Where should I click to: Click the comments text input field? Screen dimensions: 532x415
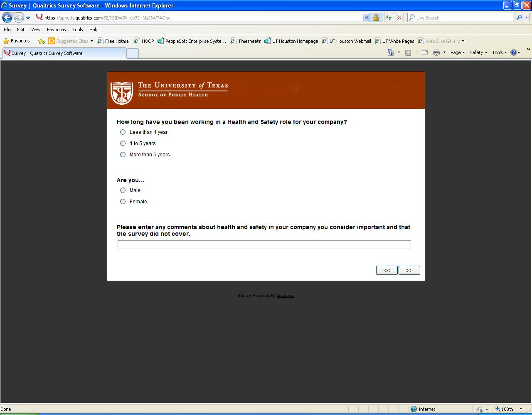264,245
